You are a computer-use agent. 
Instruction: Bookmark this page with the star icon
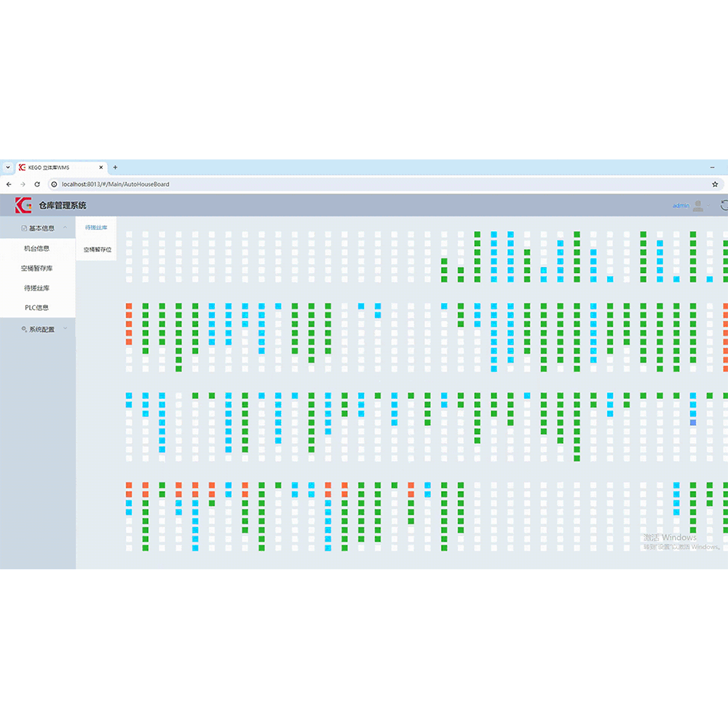click(x=715, y=184)
